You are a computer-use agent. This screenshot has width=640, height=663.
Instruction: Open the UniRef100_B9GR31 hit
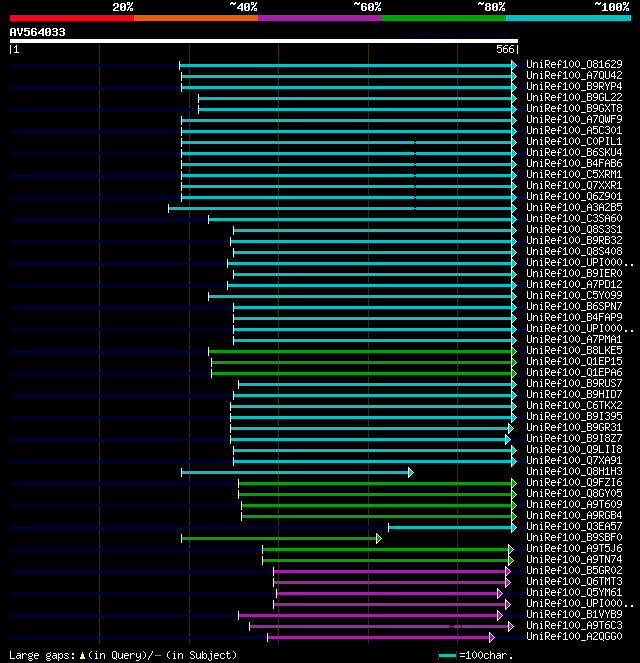(x=574, y=427)
